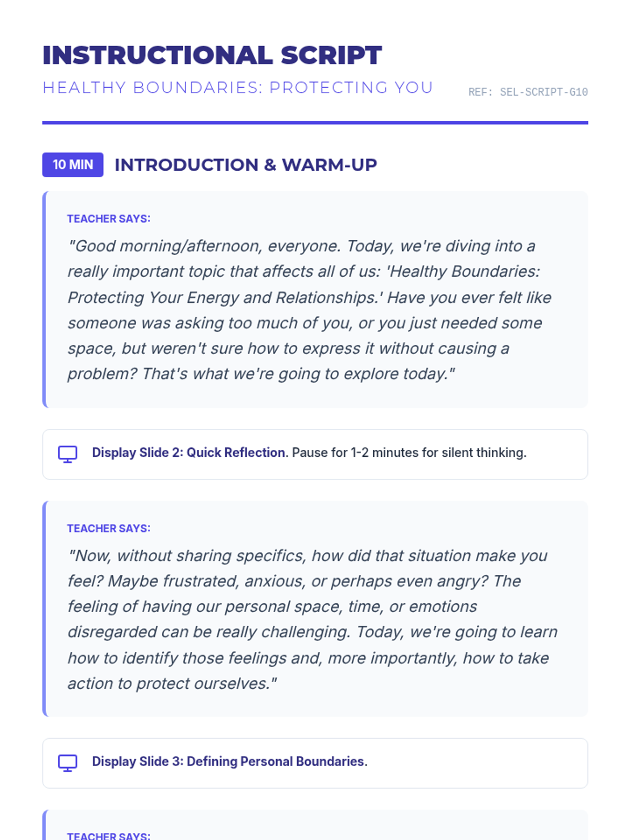Click Display Slide 3: Defining Personal Boundaries

(230, 761)
